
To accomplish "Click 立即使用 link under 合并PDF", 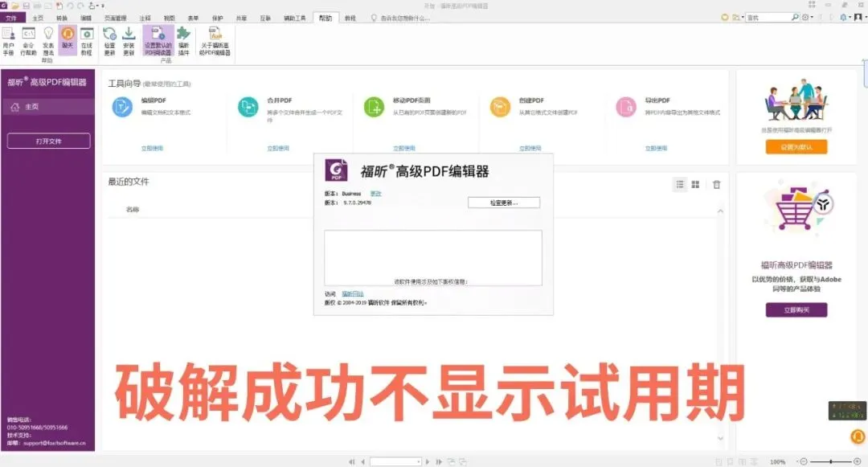I will point(278,148).
